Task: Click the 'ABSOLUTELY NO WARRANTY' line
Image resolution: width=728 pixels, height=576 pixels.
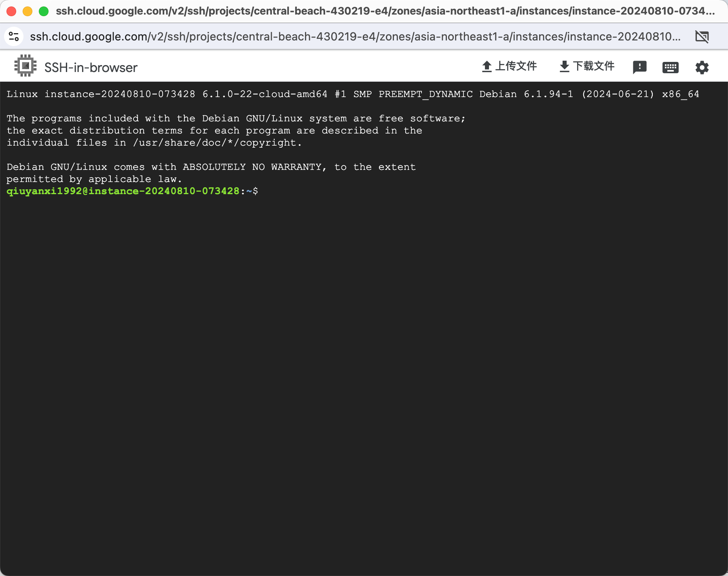Action: 211,167
